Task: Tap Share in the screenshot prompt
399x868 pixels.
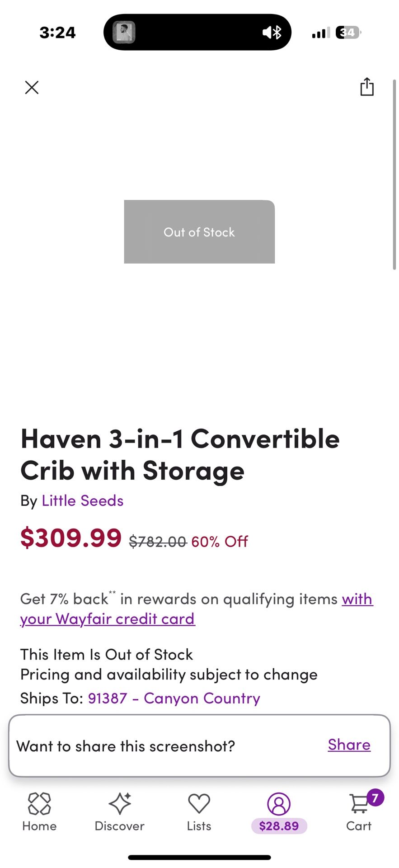Action: [x=349, y=745]
